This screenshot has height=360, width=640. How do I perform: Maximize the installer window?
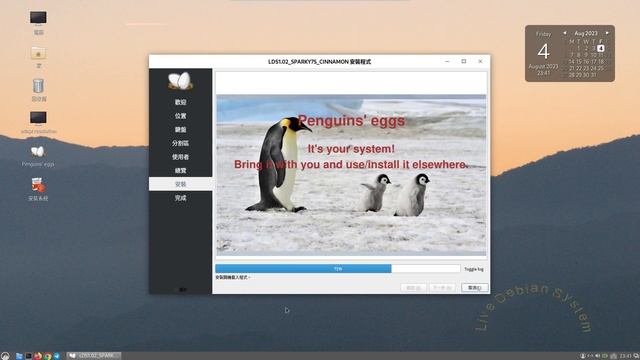pyautogui.click(x=464, y=61)
